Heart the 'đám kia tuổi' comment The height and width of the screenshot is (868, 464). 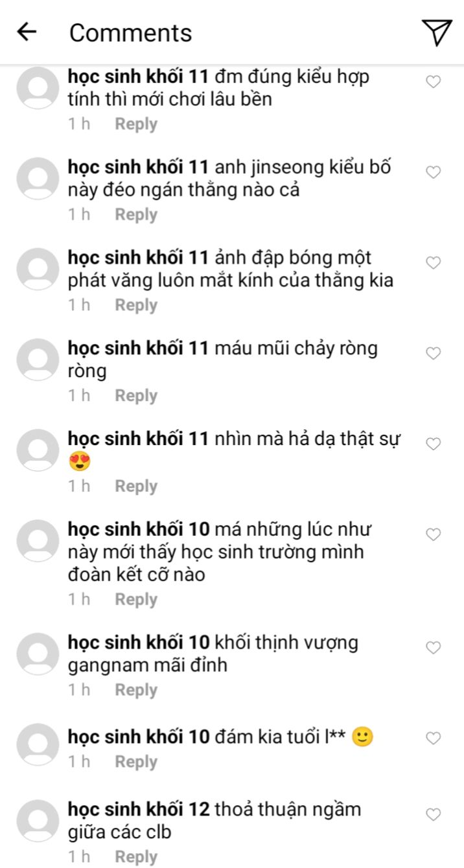433,738
